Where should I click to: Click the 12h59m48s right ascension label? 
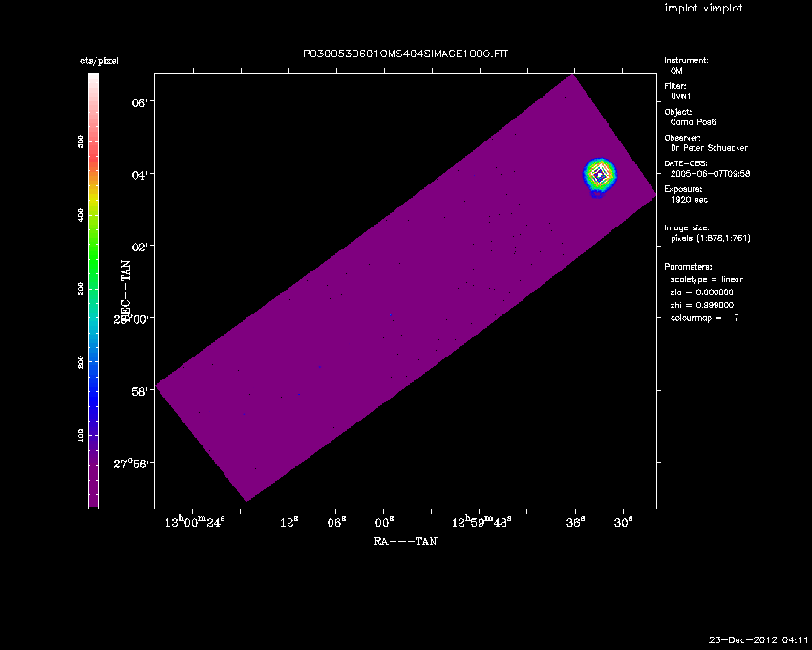click(481, 522)
